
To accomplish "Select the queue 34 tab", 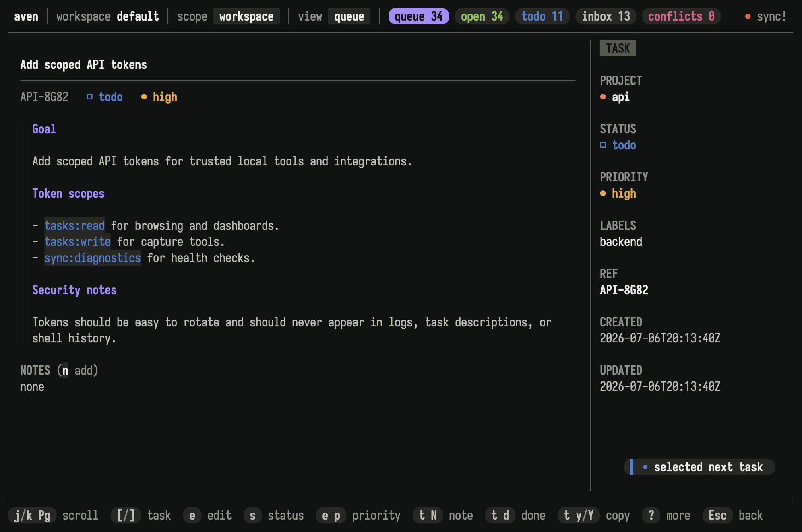I will 418,16.
